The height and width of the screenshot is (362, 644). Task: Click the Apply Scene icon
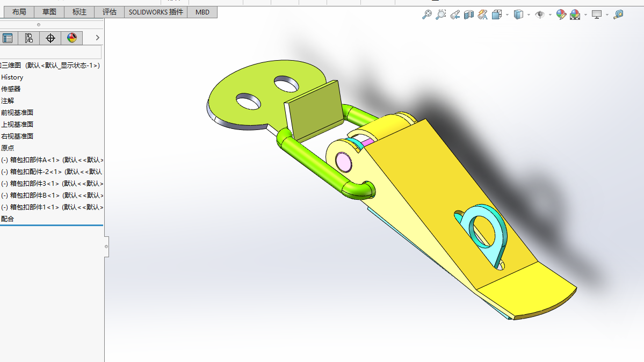[x=575, y=15]
